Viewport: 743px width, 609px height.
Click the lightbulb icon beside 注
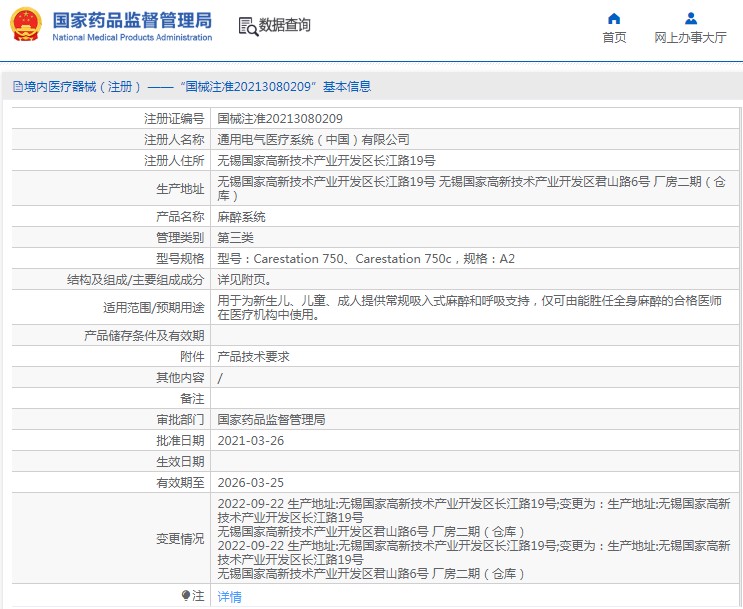[x=186, y=596]
